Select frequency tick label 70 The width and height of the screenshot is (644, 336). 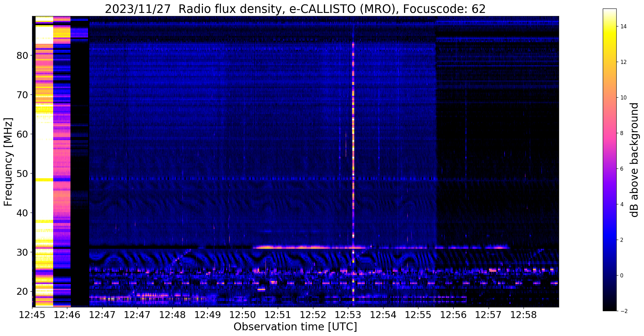[22, 95]
